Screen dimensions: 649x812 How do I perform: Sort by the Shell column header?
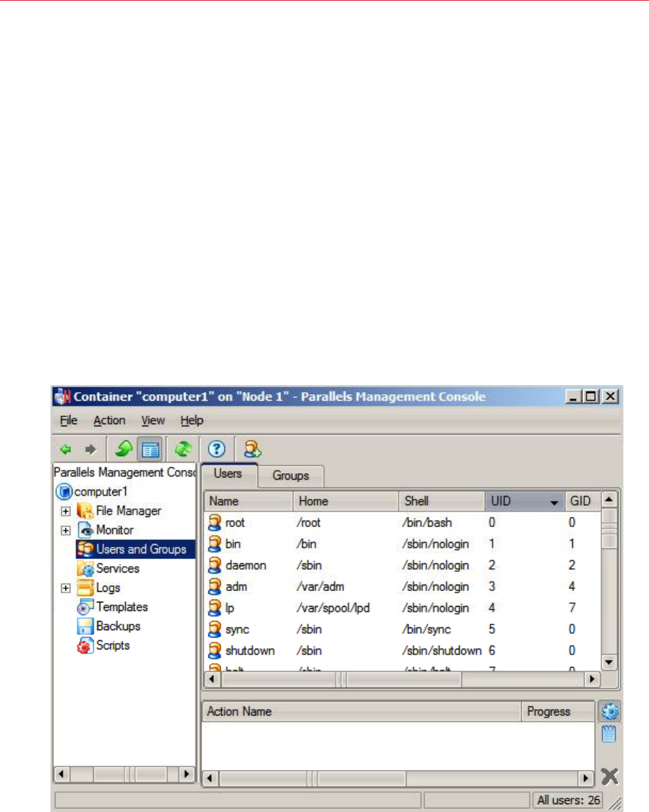tap(441, 502)
